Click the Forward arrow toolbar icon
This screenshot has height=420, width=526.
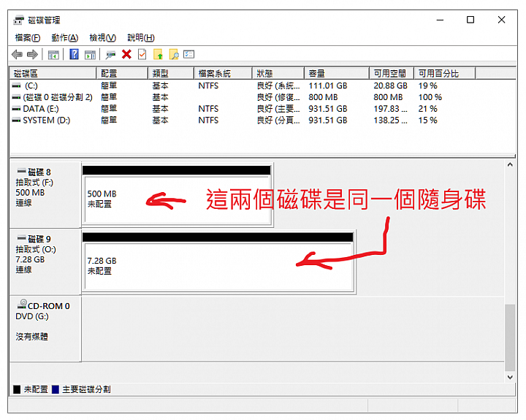pyautogui.click(x=32, y=54)
